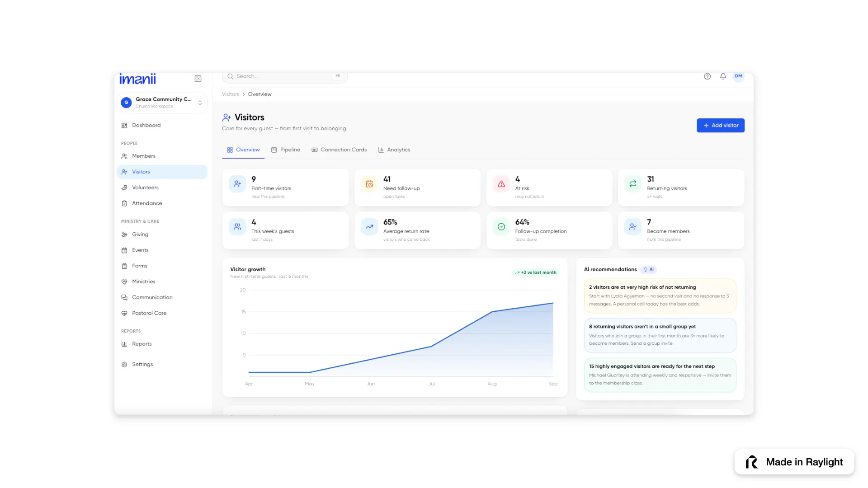Open Pastoral Care in the sidebar
This screenshot has width=868, height=488.
pyautogui.click(x=162, y=313)
